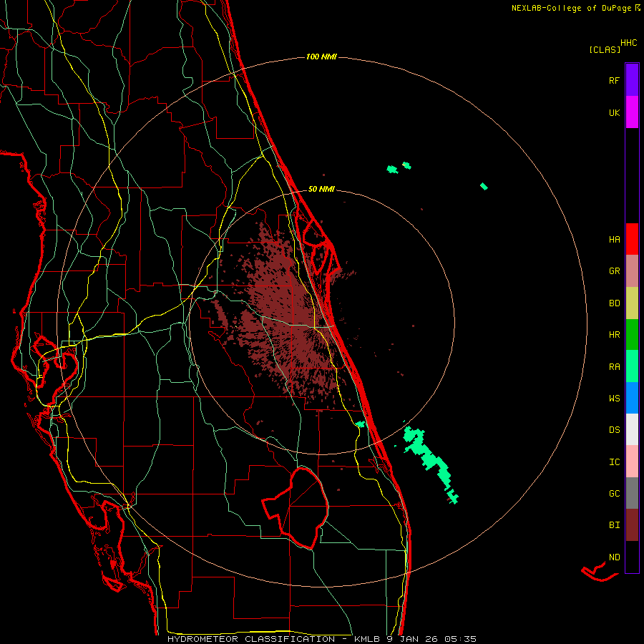Click the RA light green legend swatch
This screenshot has width=644, height=644.
632,366
